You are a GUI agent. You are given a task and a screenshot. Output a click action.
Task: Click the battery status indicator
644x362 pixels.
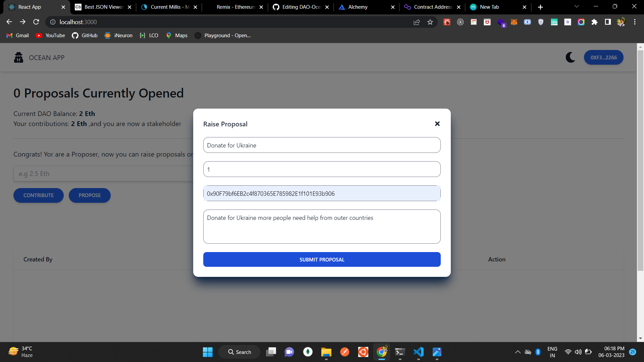pos(588,352)
